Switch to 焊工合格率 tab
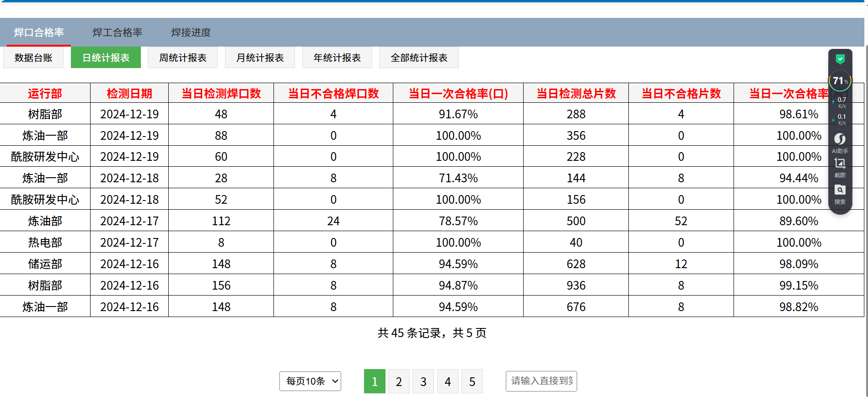Viewport: 868px width, 402px height. (118, 32)
